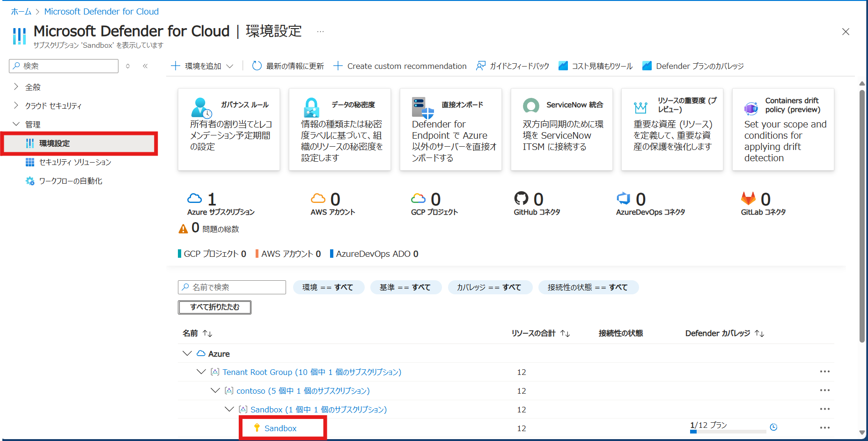Click the 名前で検索 search field
868x441 pixels.
pyautogui.click(x=232, y=287)
